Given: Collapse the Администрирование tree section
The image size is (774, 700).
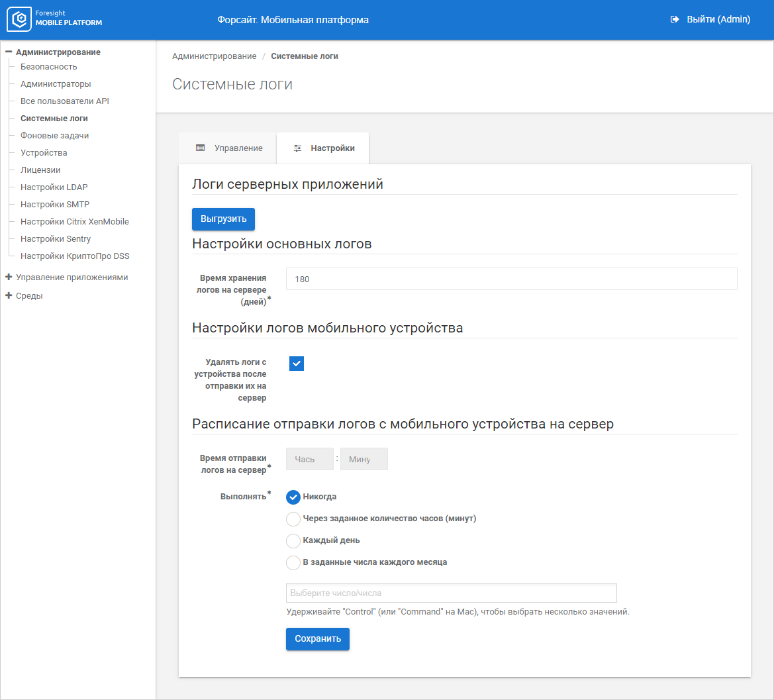Looking at the screenshot, I should (9, 52).
